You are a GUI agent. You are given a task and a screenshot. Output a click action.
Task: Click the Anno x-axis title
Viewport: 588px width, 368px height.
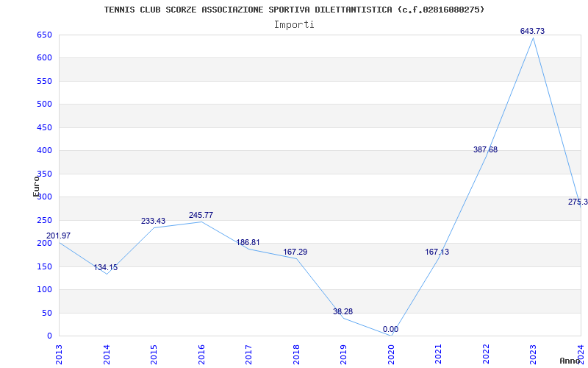coord(571,361)
